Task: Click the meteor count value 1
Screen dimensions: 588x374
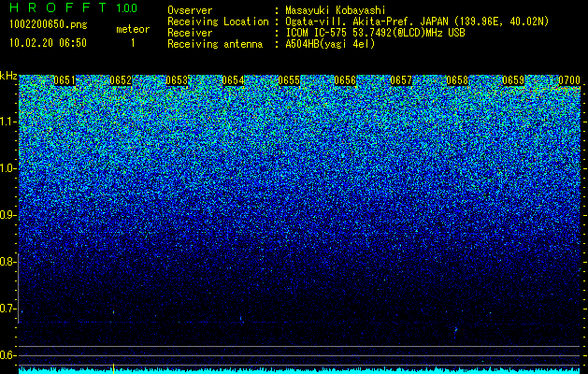Action: (133, 43)
